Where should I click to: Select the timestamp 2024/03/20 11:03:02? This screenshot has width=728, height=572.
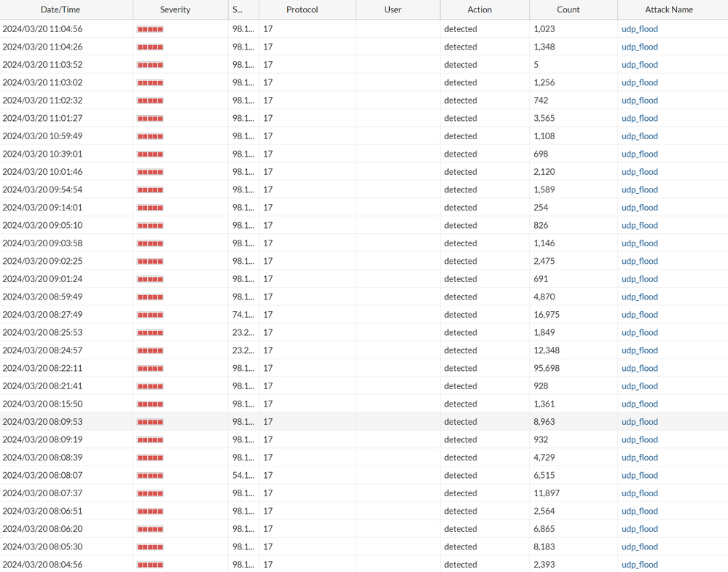(x=42, y=82)
